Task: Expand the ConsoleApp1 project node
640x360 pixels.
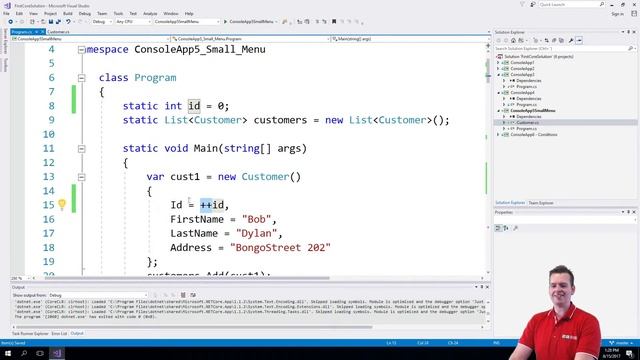Action: coord(498,63)
